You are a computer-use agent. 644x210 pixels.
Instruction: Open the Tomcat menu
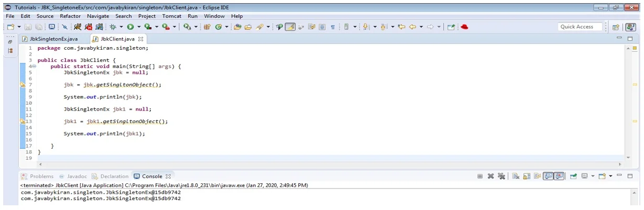pyautogui.click(x=172, y=16)
